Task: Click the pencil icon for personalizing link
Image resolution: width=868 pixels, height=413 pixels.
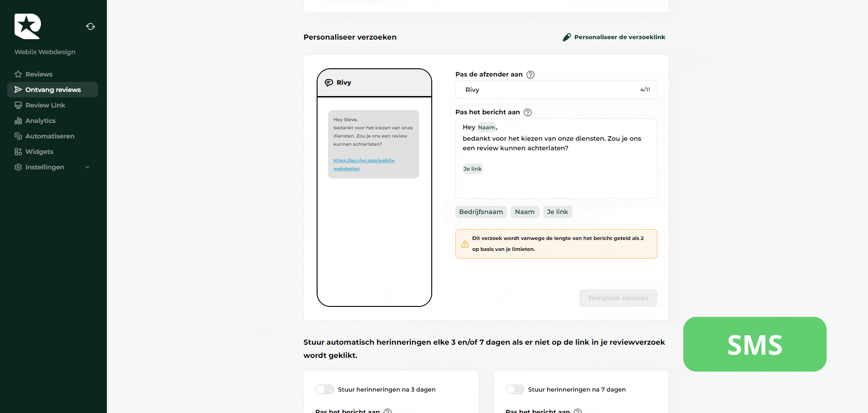Action: (x=566, y=37)
